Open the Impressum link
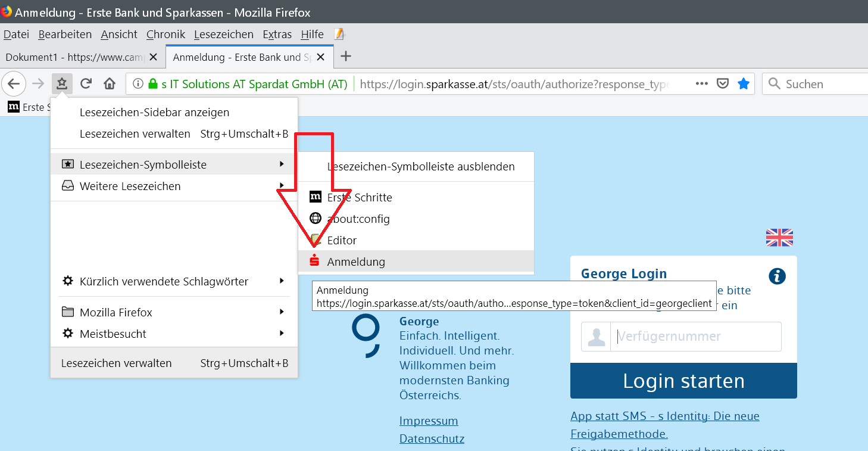This screenshot has width=868, height=451. [429, 421]
